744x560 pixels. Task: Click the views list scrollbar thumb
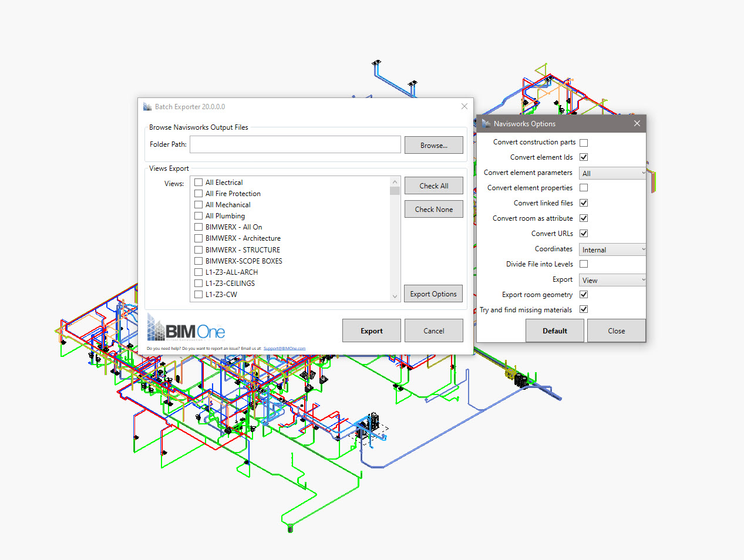(x=395, y=191)
